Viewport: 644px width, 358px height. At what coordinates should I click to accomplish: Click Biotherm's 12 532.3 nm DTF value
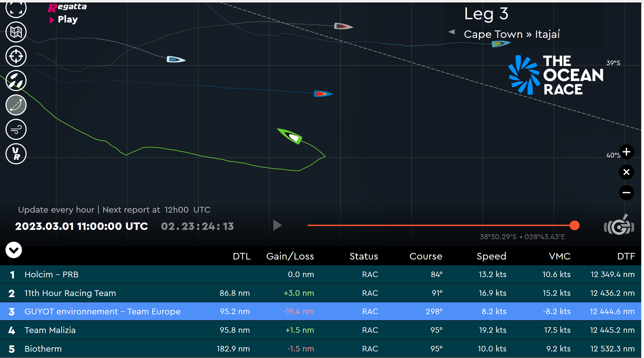pos(612,349)
